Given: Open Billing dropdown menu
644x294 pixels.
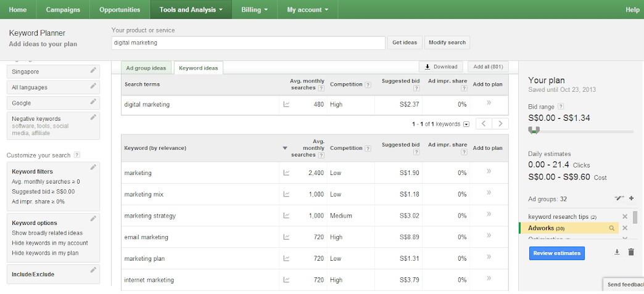Looking at the screenshot, I should pyautogui.click(x=255, y=9).
